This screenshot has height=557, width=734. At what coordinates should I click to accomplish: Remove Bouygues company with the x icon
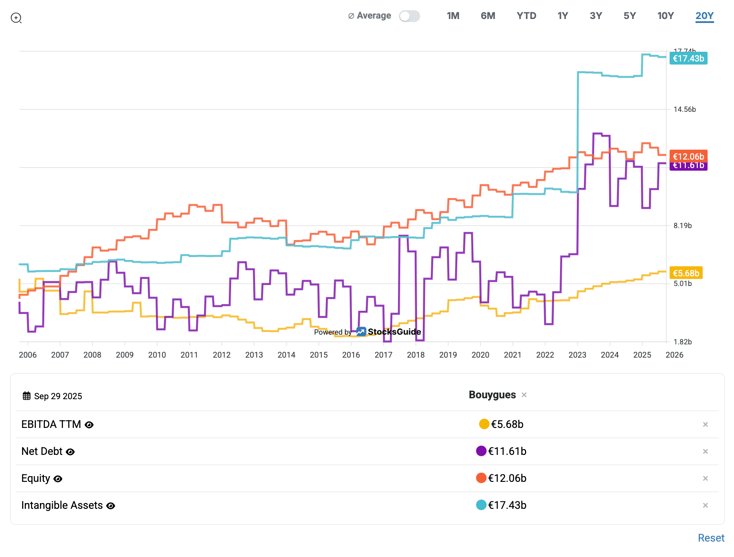(524, 395)
